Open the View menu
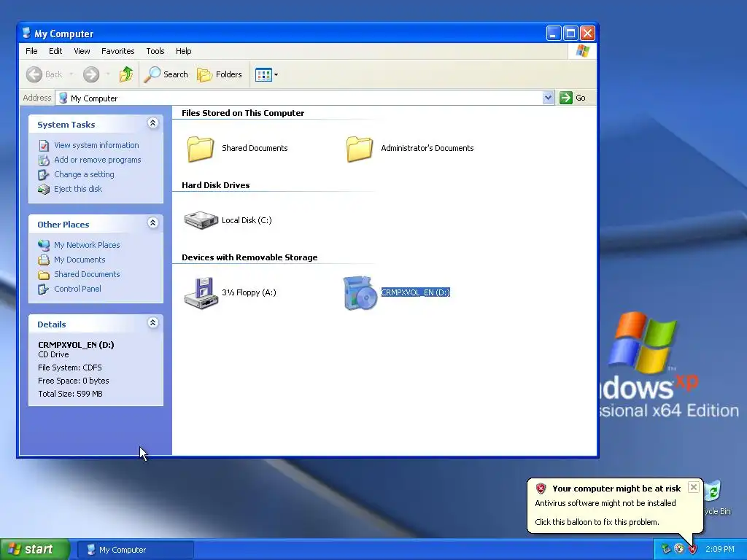The height and width of the screenshot is (560, 747). click(x=82, y=51)
